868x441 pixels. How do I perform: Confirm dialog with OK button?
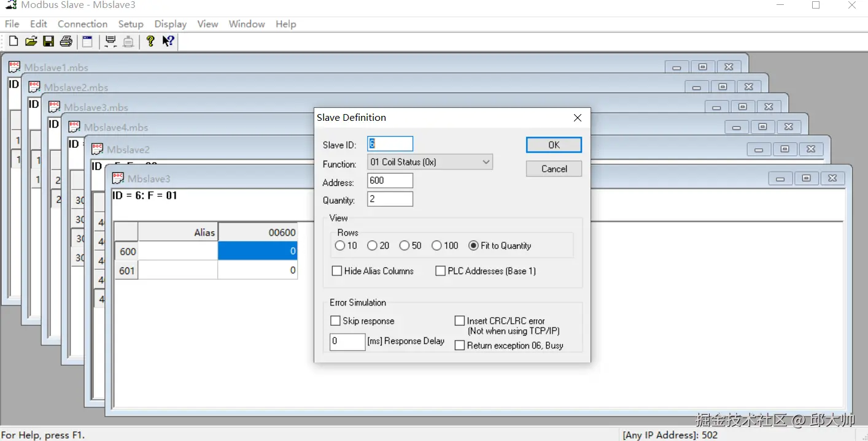554,145
